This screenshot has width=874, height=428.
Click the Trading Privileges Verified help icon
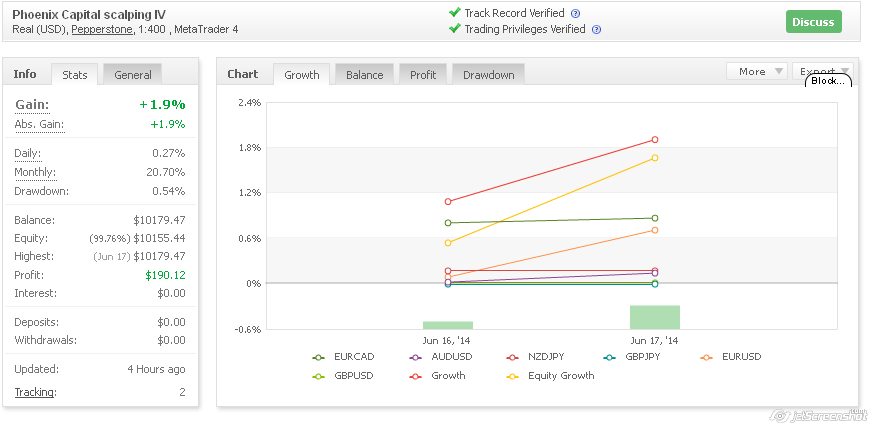[x=596, y=30]
